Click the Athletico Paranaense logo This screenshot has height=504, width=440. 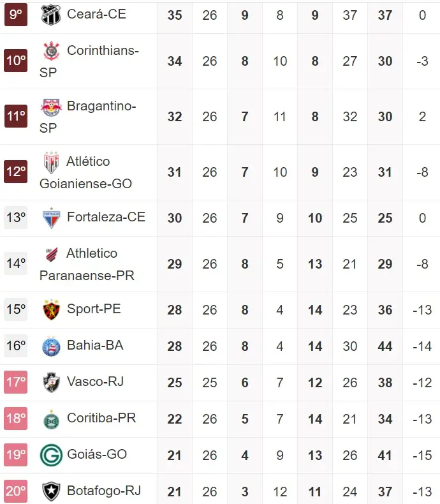tap(51, 255)
